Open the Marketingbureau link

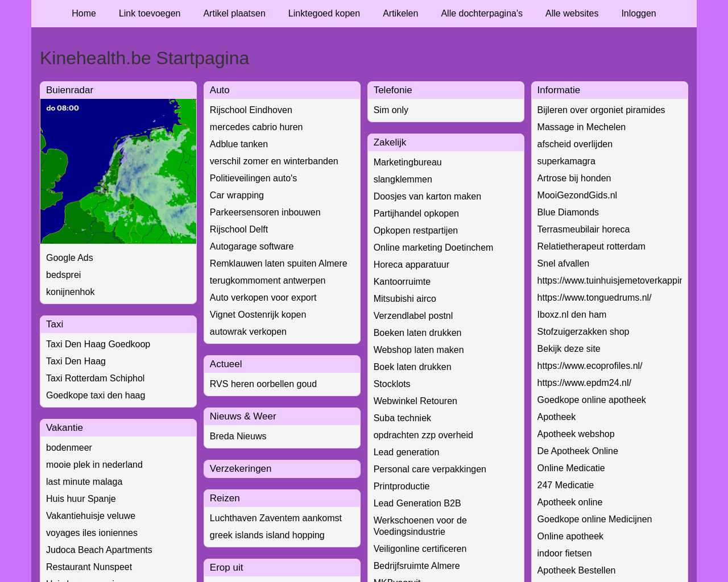click(408, 163)
